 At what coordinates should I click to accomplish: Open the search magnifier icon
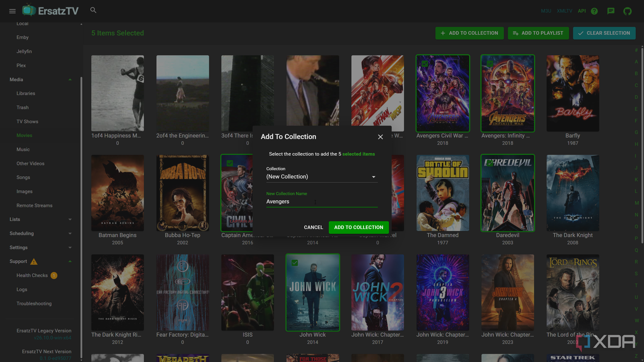tap(93, 10)
